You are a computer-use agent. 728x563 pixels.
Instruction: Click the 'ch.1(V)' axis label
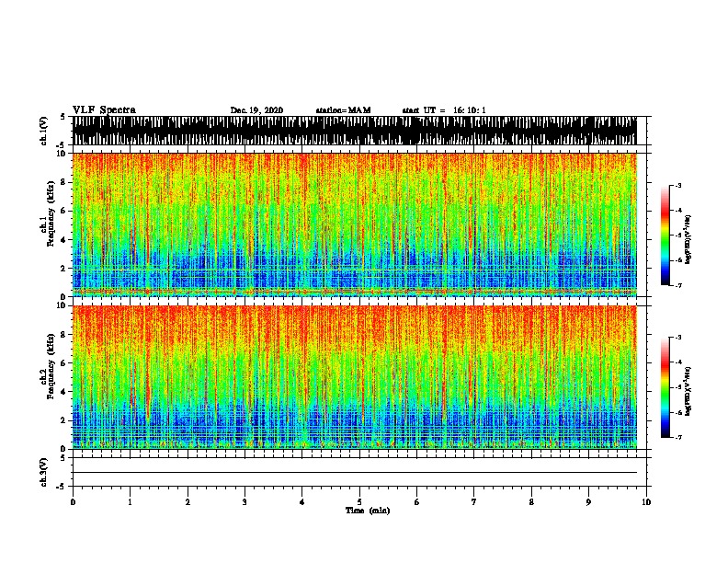point(44,131)
